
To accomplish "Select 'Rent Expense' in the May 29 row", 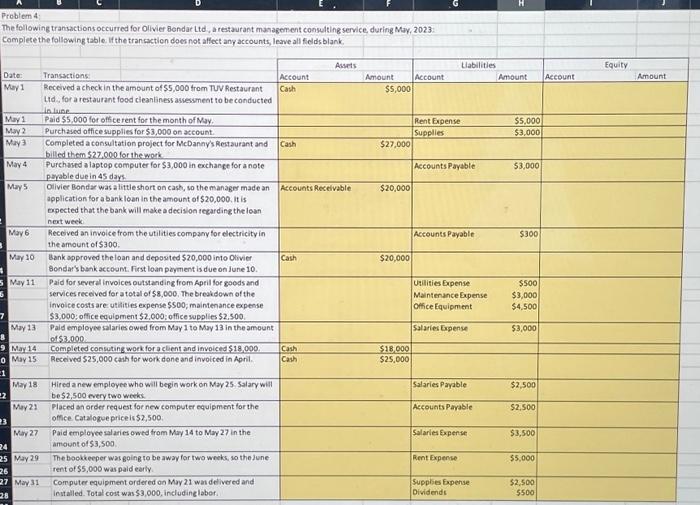I will pyautogui.click(x=434, y=458).
